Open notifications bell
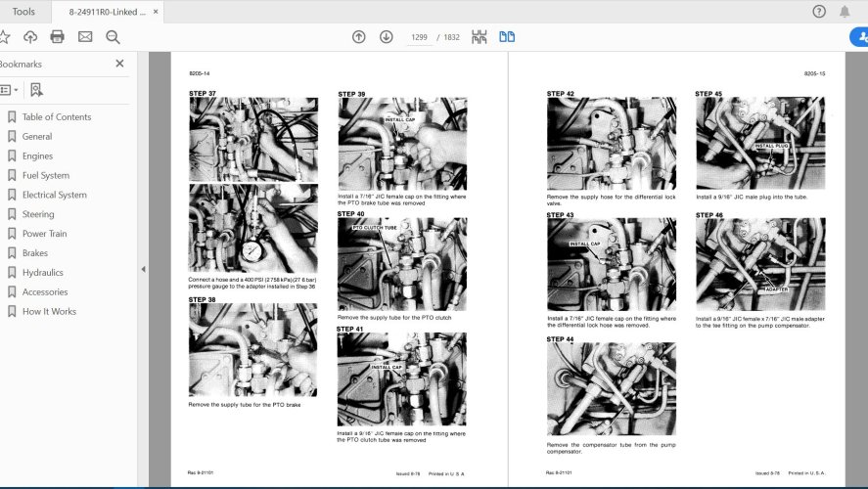Screen dimensions: 868x489 (x=845, y=12)
